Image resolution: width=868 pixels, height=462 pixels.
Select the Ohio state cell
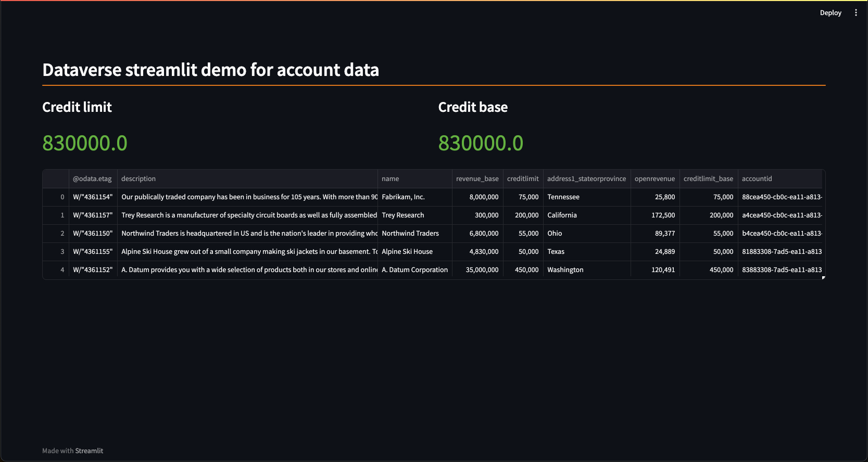587,234
